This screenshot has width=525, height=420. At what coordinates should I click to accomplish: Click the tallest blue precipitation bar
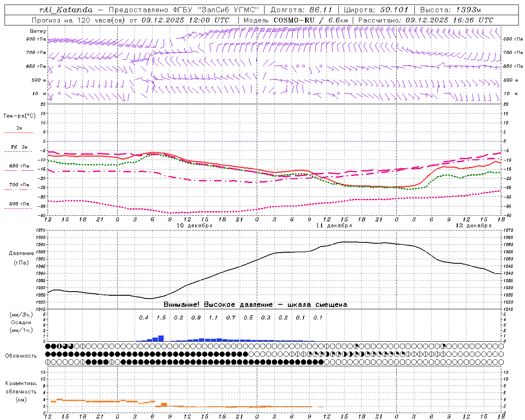[x=161, y=338]
